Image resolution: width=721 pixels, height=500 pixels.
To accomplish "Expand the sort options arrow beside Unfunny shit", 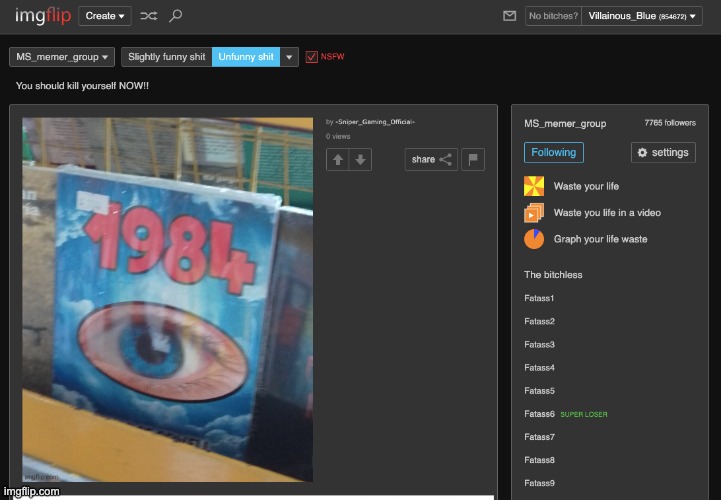I will pyautogui.click(x=289, y=57).
